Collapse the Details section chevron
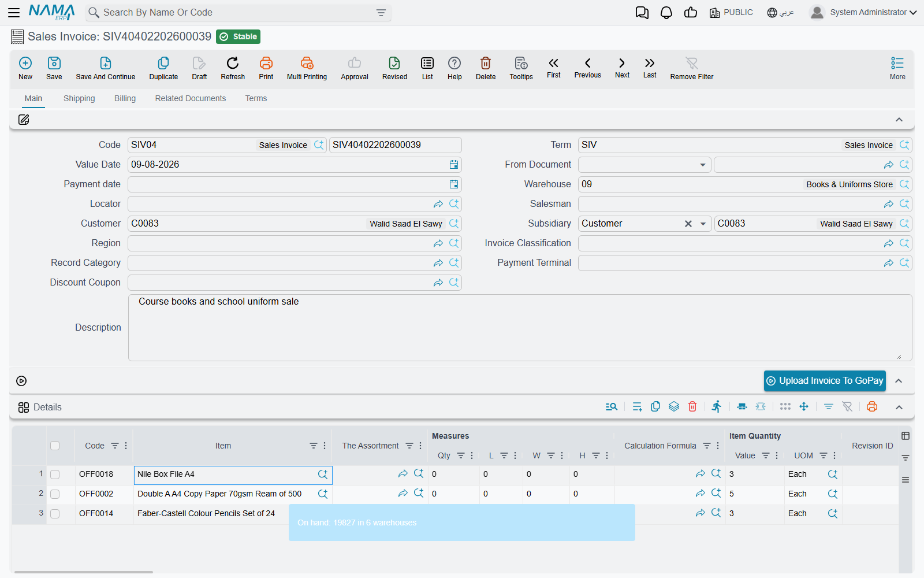Image resolution: width=924 pixels, height=578 pixels. (x=899, y=407)
